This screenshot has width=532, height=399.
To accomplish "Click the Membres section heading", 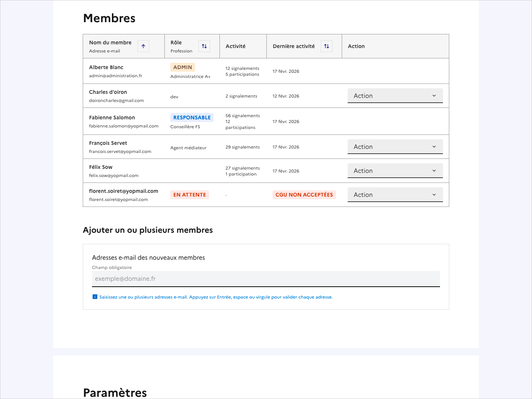I will [x=109, y=18].
